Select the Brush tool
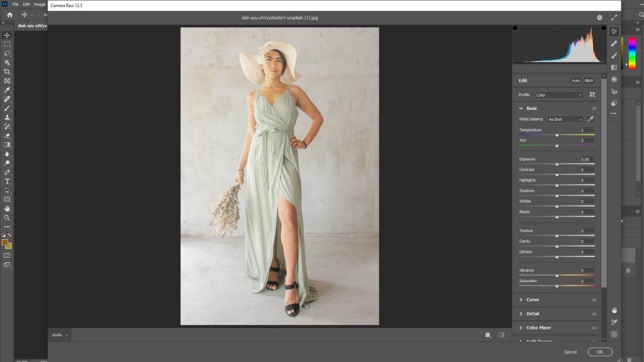This screenshot has width=644, height=362. coord(7,108)
